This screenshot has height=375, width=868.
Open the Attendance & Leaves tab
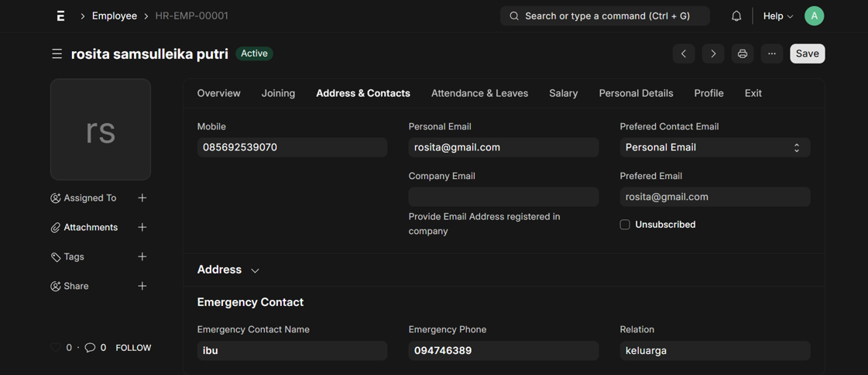click(479, 93)
